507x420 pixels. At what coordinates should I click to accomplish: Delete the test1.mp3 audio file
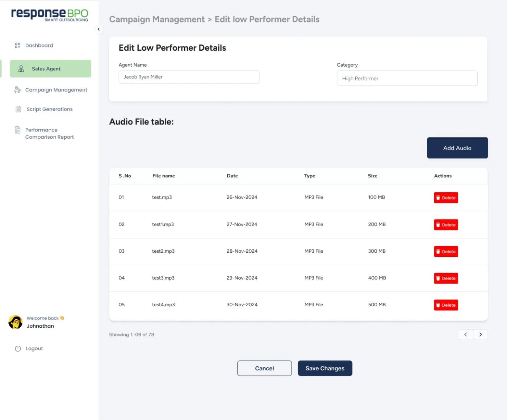[x=446, y=225]
